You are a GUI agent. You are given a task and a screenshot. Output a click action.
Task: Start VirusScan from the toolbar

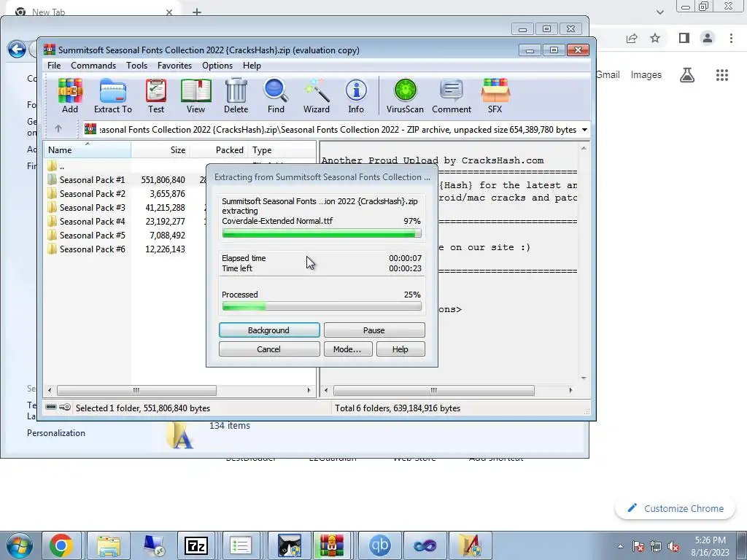405,96
